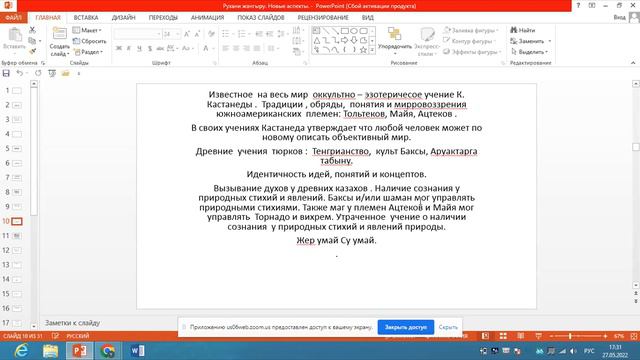This screenshot has height=360, width=640.
Task: Increase font size with larger A icon
Action: coord(187,34)
